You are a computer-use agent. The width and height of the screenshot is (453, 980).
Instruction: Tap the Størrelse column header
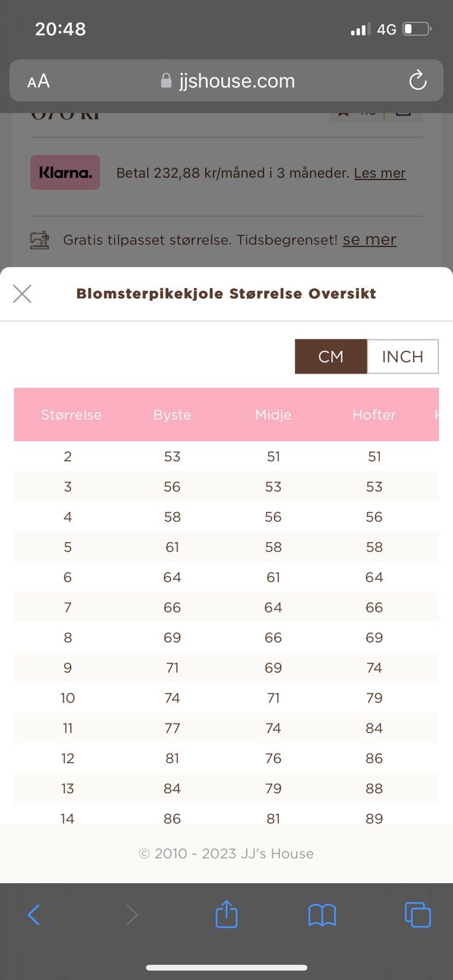point(71,415)
